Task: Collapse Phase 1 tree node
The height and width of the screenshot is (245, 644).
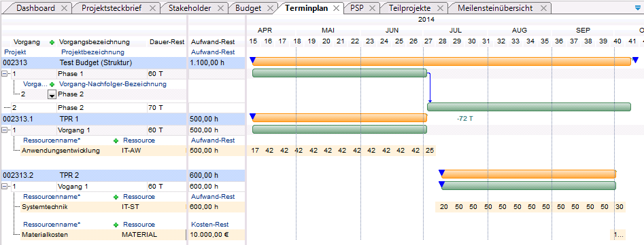Action: (4, 74)
